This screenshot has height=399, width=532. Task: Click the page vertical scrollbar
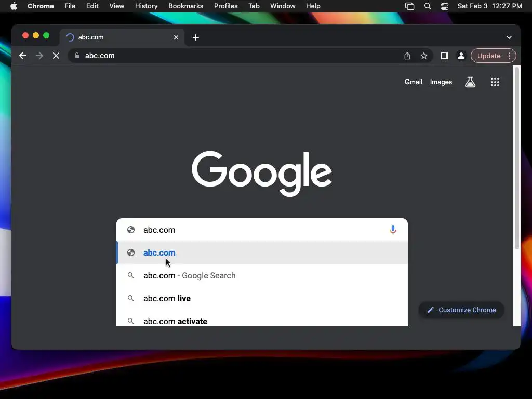(517, 158)
